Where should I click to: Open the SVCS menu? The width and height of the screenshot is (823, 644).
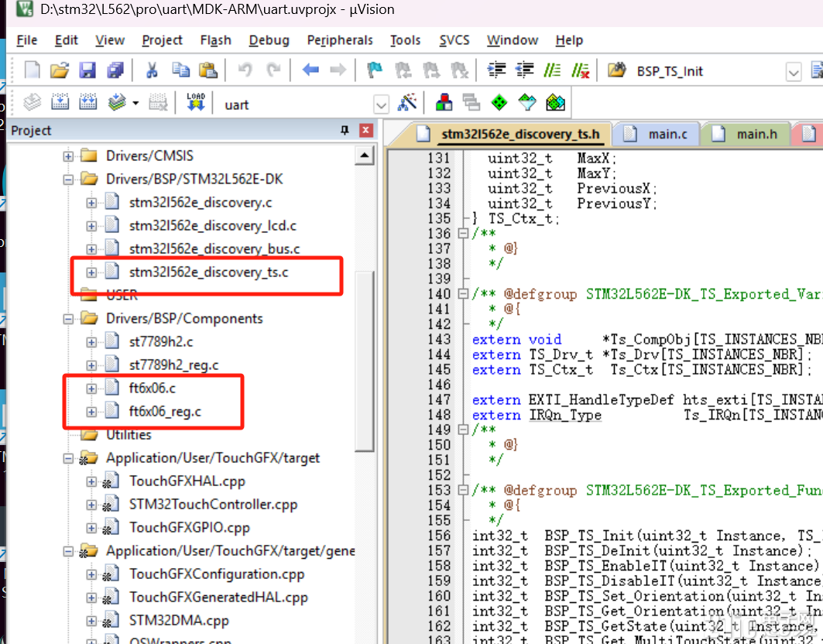tap(454, 40)
